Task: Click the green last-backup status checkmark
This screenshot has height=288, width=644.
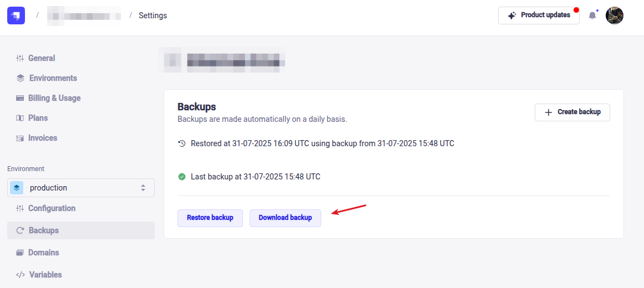Action: (182, 177)
